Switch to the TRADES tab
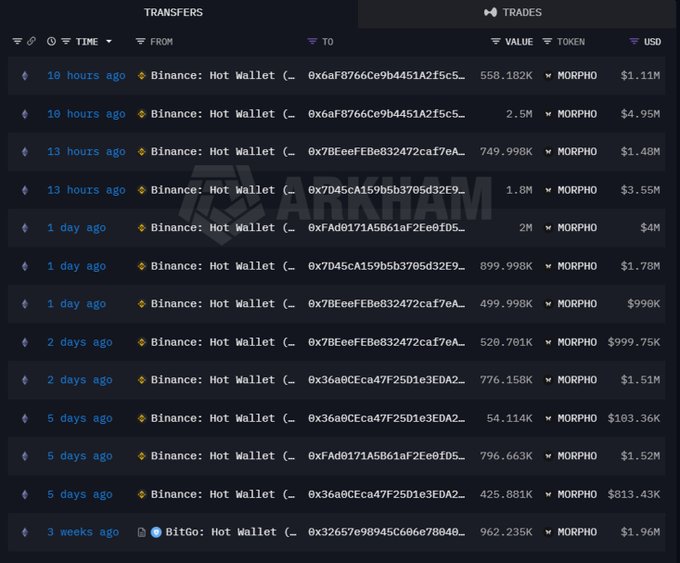The width and height of the screenshot is (680, 563). [513, 12]
